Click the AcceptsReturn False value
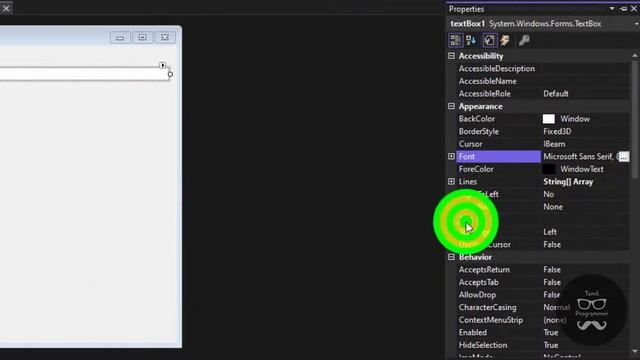The width and height of the screenshot is (640, 360). point(552,270)
